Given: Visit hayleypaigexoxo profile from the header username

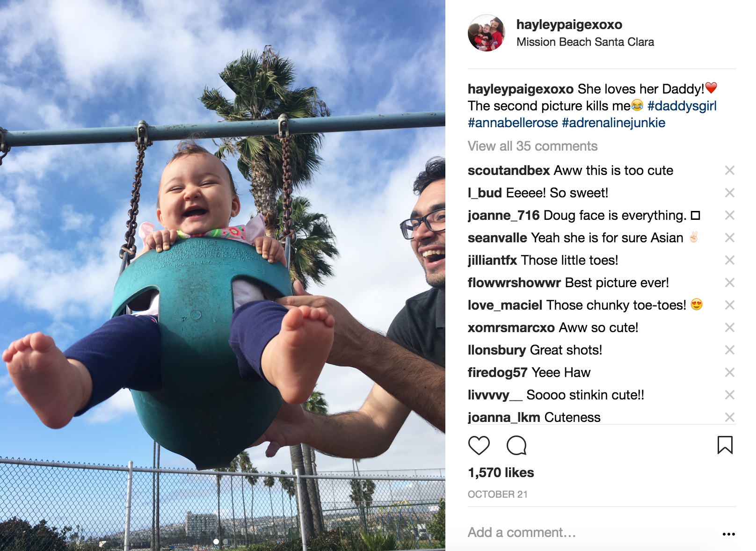Looking at the screenshot, I should coord(569,24).
